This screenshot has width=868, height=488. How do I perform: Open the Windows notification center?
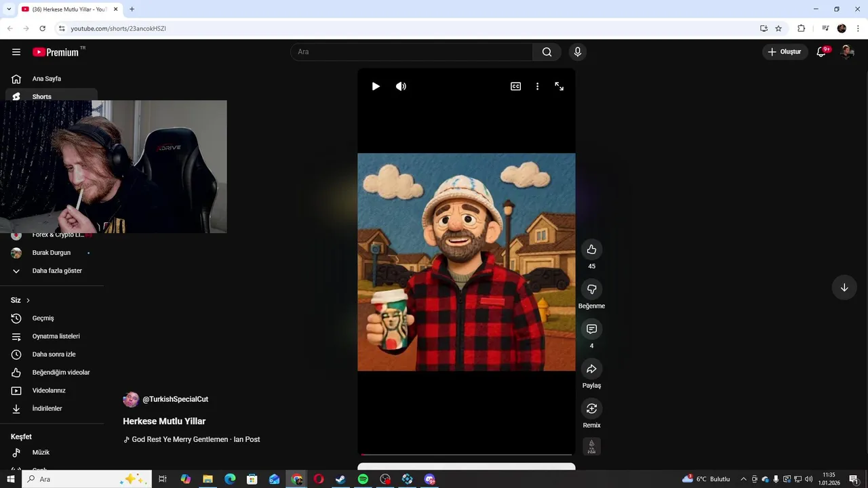(854, 479)
